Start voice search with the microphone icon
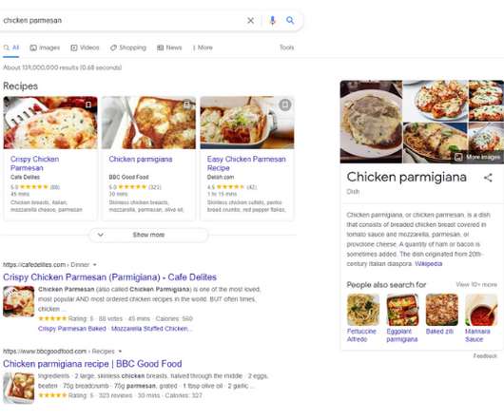 [x=273, y=21]
